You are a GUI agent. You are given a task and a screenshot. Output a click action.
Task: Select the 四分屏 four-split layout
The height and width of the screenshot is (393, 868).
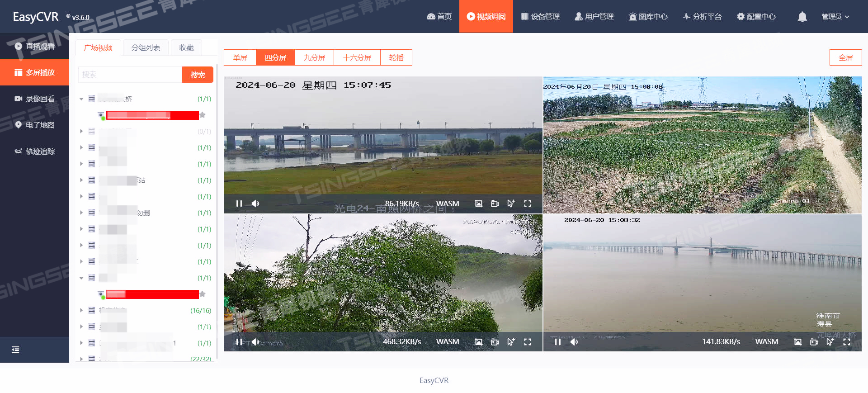(x=275, y=57)
